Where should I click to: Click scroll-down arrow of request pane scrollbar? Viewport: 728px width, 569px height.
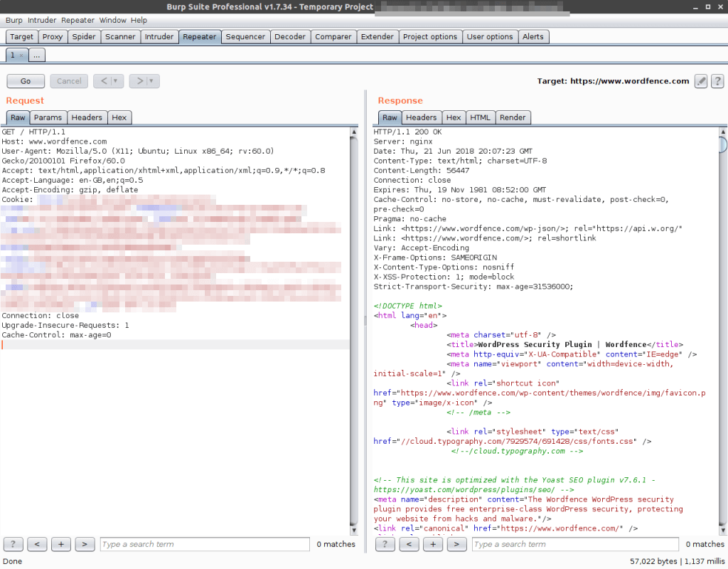354,530
